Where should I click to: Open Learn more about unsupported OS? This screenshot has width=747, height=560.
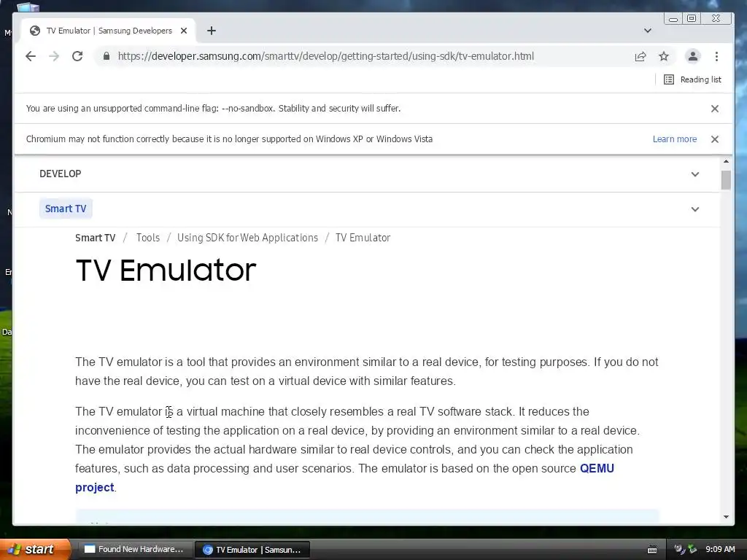675,139
